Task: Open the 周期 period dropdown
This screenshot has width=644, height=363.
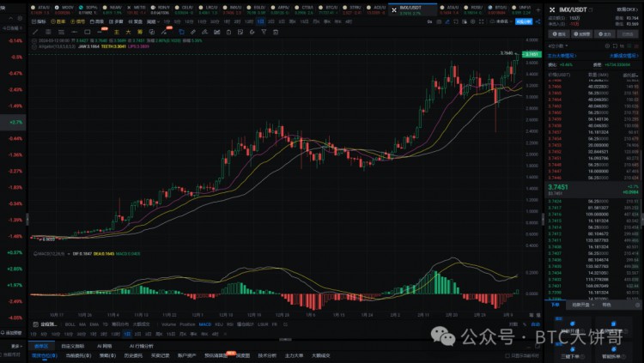Action: click(x=153, y=21)
